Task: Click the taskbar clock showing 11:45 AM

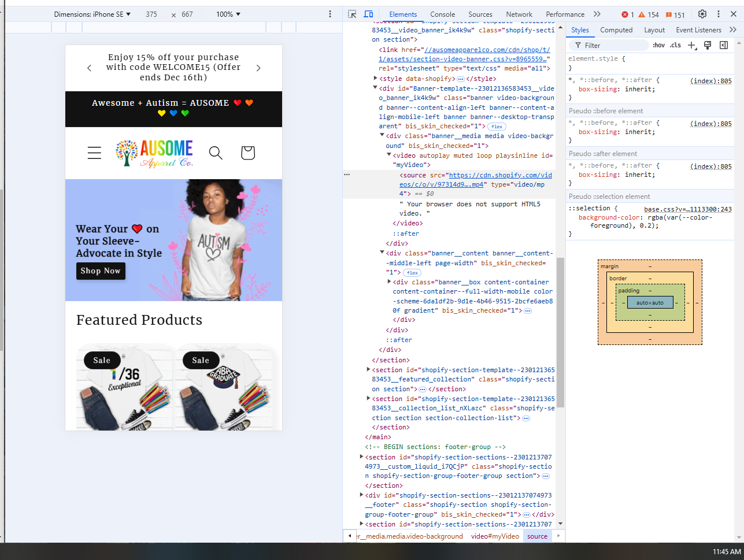Action: [x=727, y=552]
